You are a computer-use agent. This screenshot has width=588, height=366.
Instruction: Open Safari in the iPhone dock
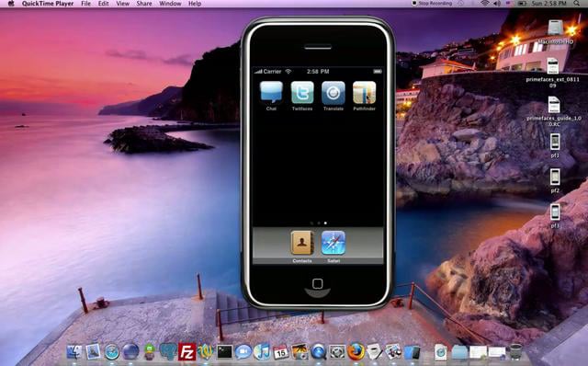click(334, 243)
